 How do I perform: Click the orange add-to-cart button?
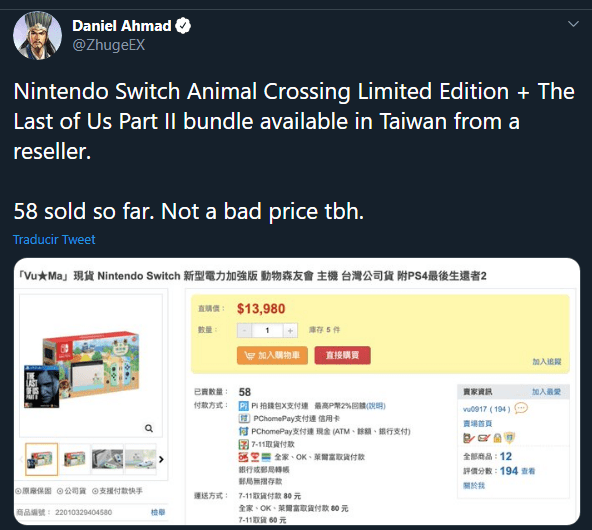[x=272, y=355]
